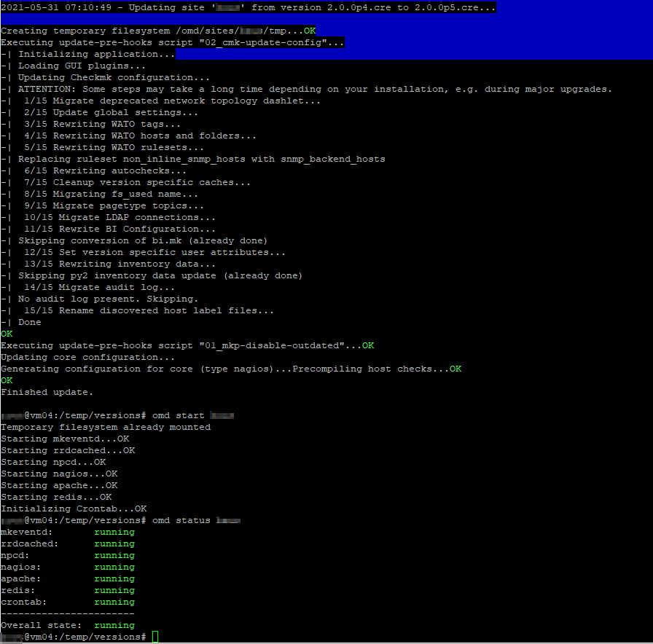Click the "Temporary filesystem already mounted" line

point(106,428)
